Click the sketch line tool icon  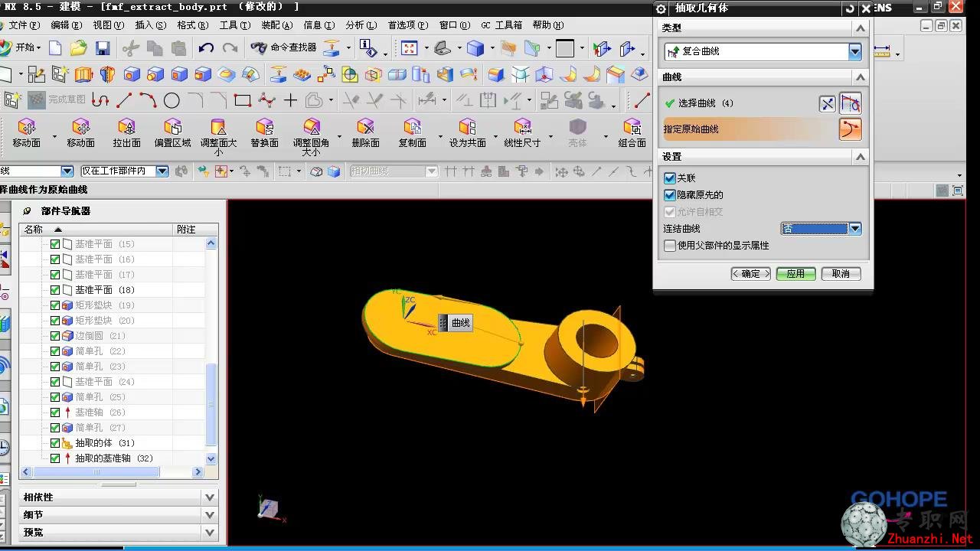pyautogui.click(x=124, y=100)
